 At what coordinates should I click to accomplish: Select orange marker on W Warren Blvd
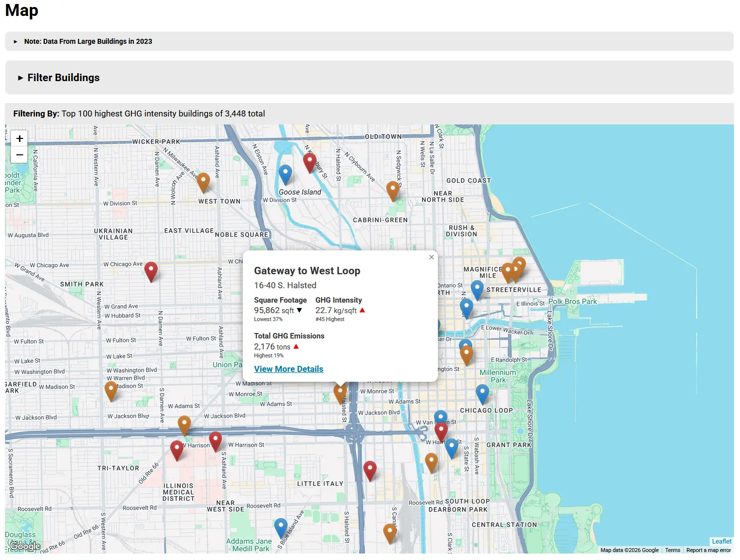pos(111,391)
